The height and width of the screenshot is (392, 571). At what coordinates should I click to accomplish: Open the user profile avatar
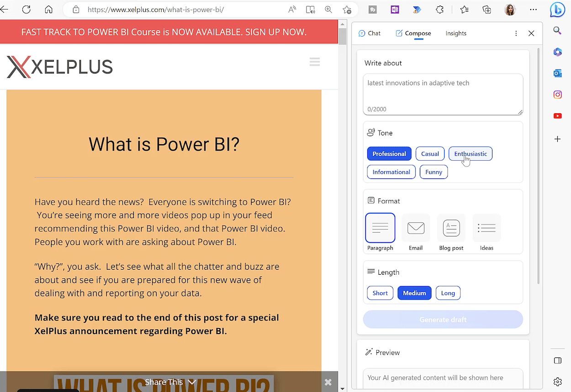tap(510, 10)
